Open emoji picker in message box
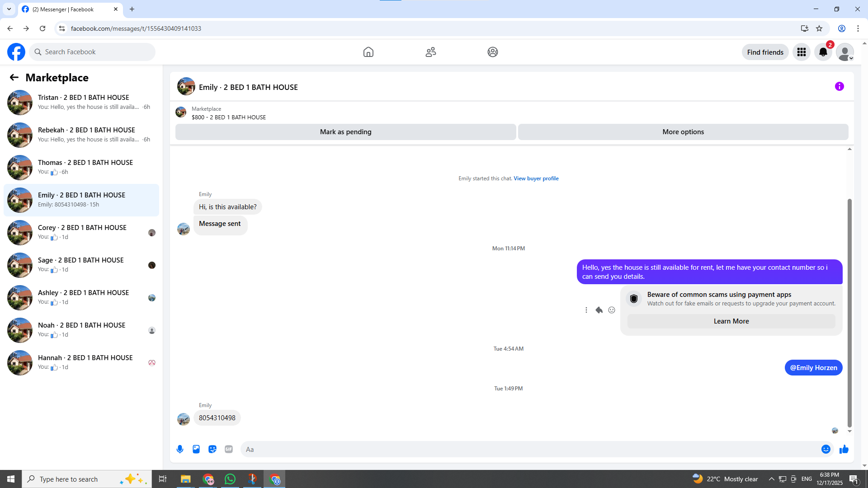The image size is (868, 488). pos(826,449)
